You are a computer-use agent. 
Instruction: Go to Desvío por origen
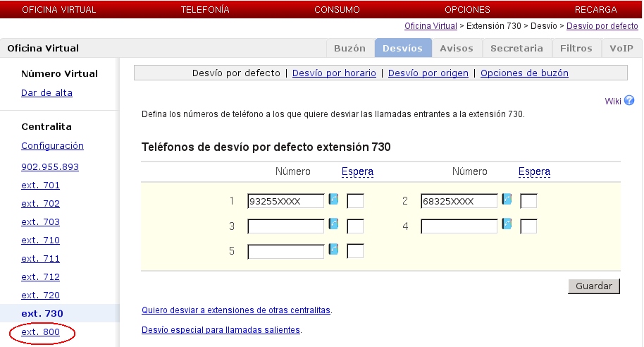tap(429, 73)
